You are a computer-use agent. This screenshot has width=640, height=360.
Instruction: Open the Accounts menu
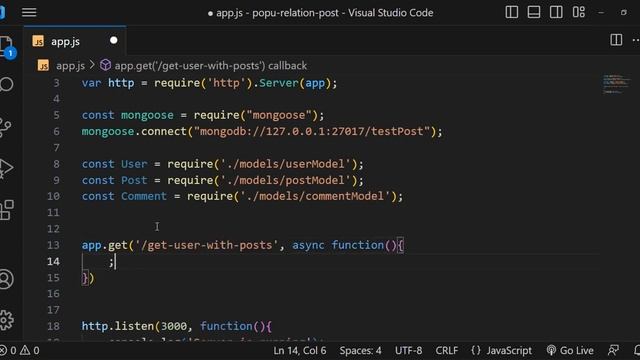(6, 279)
